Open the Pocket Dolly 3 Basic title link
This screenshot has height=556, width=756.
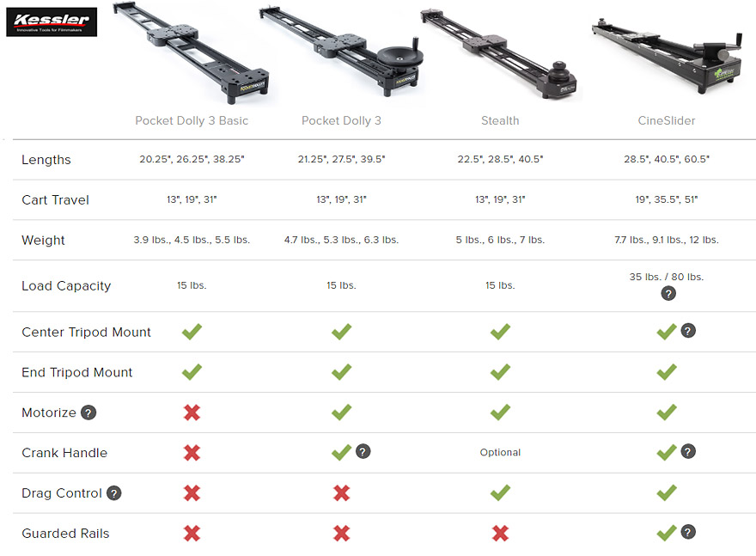tap(192, 120)
